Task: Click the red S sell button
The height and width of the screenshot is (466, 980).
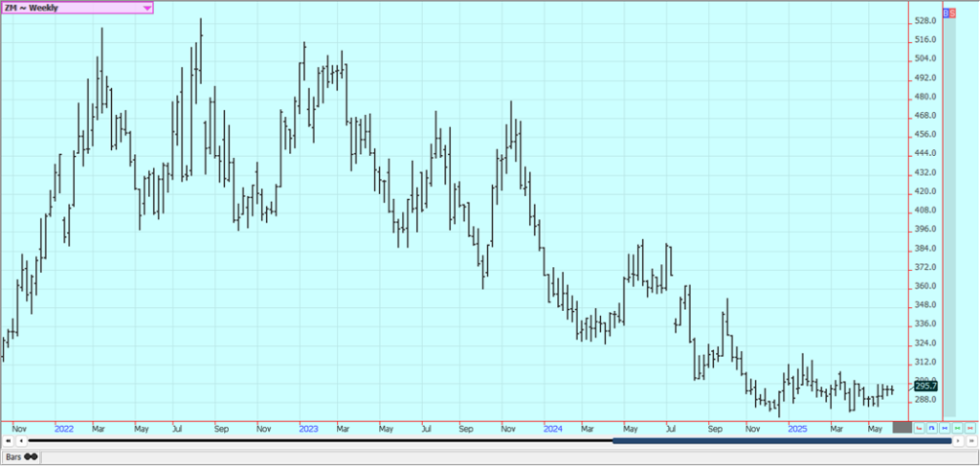Action: pyautogui.click(x=951, y=13)
